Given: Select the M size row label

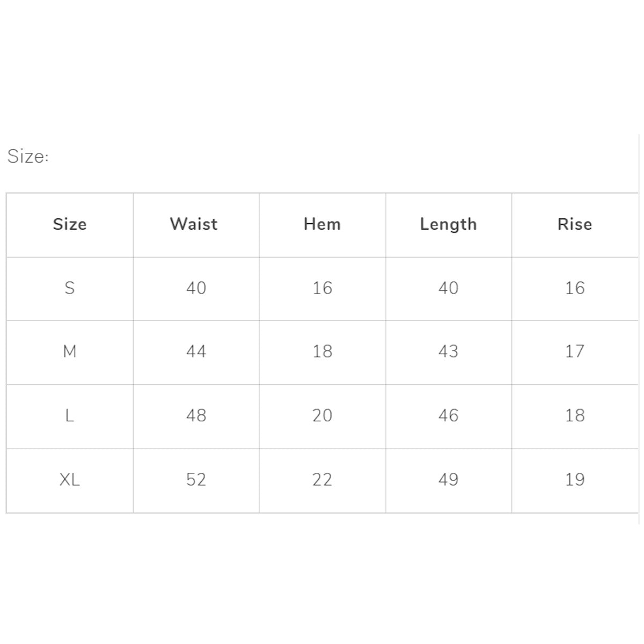Looking at the screenshot, I should tap(70, 352).
